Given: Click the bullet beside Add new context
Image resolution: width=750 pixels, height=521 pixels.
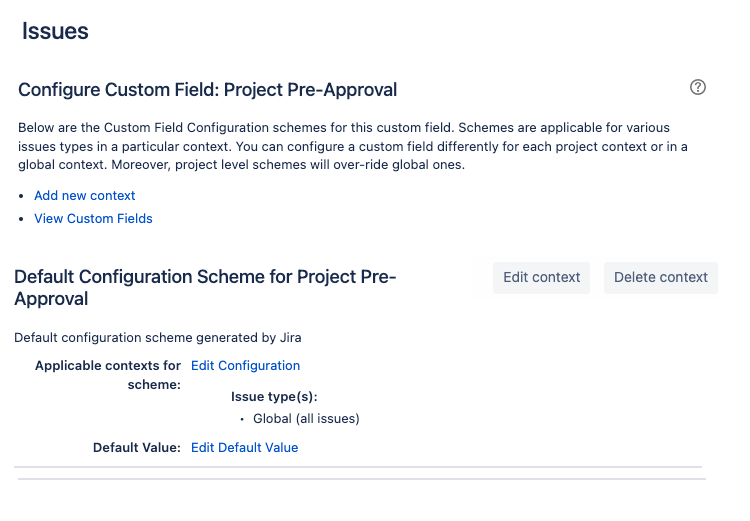Looking at the screenshot, I should click(x=21, y=196).
